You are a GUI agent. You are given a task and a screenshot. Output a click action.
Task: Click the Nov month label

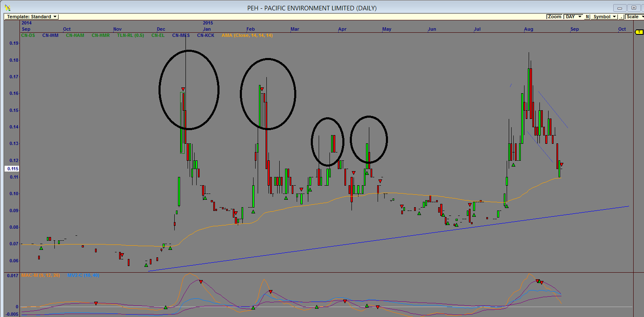[117, 29]
